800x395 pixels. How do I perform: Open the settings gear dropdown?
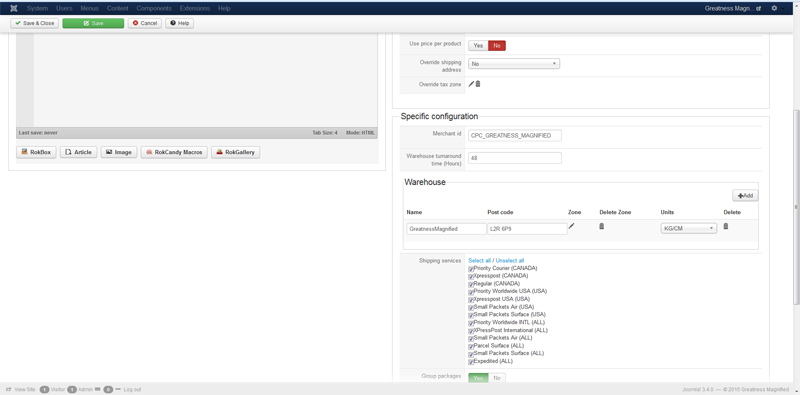[x=777, y=8]
